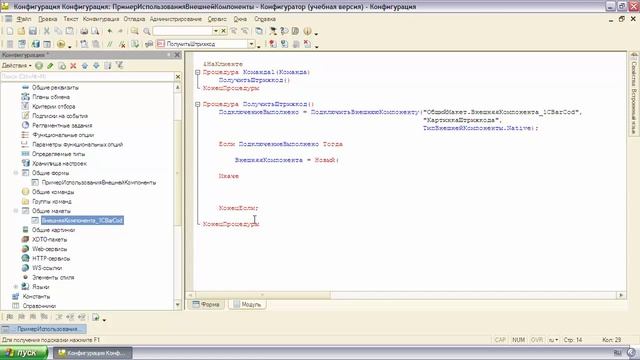Click the Open file toolbar icon

[x=21, y=31]
